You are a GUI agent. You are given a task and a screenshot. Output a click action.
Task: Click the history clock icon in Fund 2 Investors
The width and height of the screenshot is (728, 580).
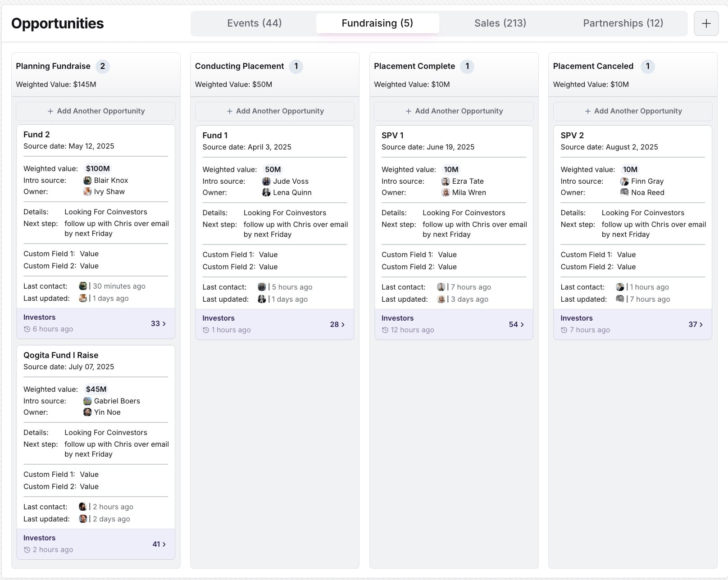coord(27,329)
